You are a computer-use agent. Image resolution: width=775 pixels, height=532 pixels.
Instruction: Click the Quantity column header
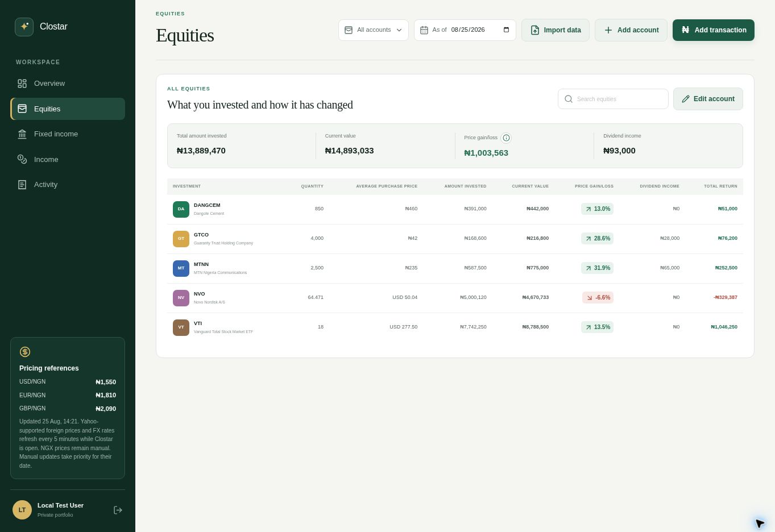(312, 186)
